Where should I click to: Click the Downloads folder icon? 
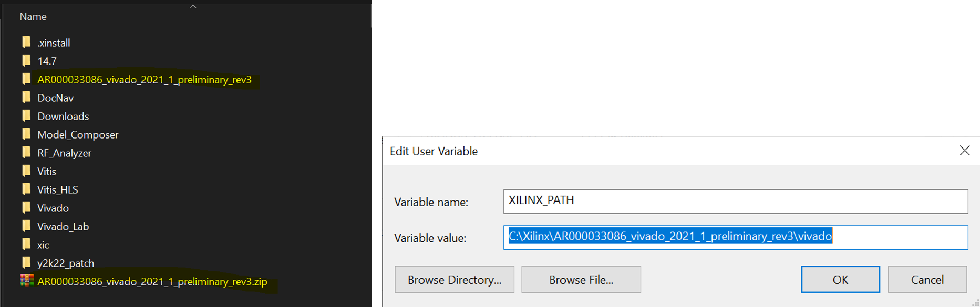26,115
